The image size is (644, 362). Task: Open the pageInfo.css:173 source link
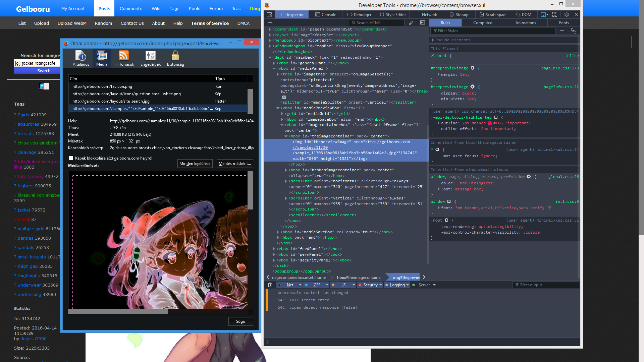560,68
